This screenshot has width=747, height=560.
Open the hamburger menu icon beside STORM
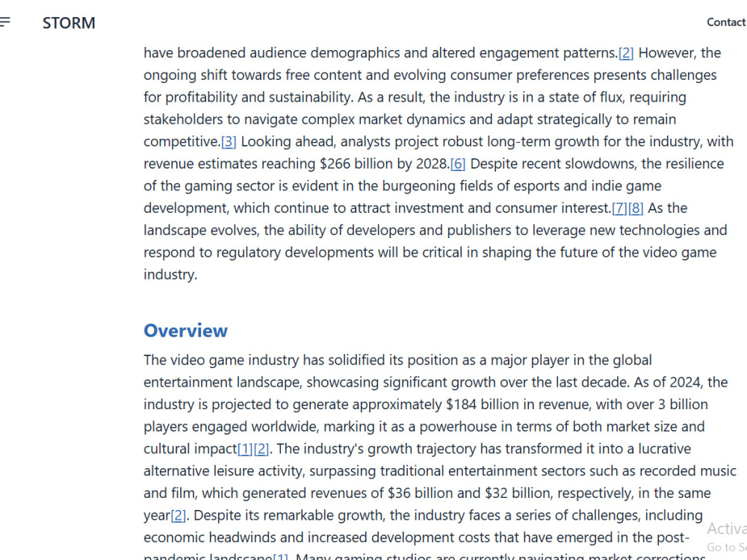pos(4,22)
